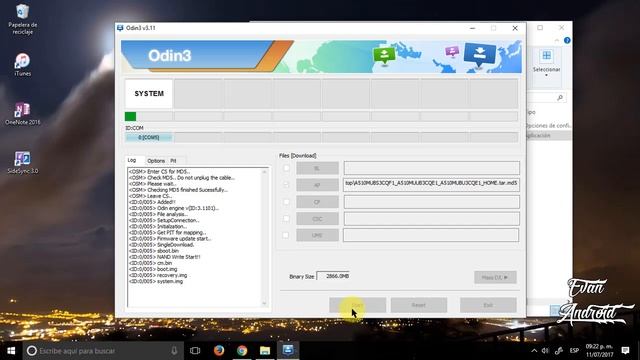The height and width of the screenshot is (360, 640).
Task: Open Task View from the taskbar
Action: point(195,351)
